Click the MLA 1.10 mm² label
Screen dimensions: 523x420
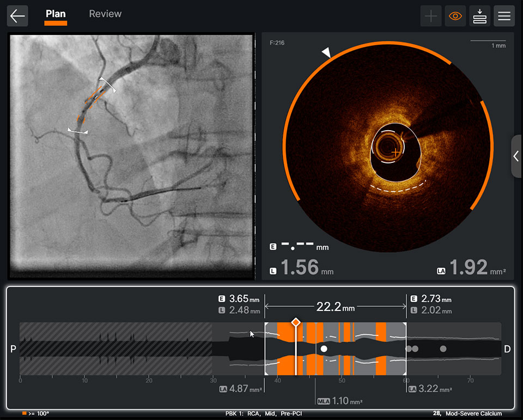(x=339, y=400)
